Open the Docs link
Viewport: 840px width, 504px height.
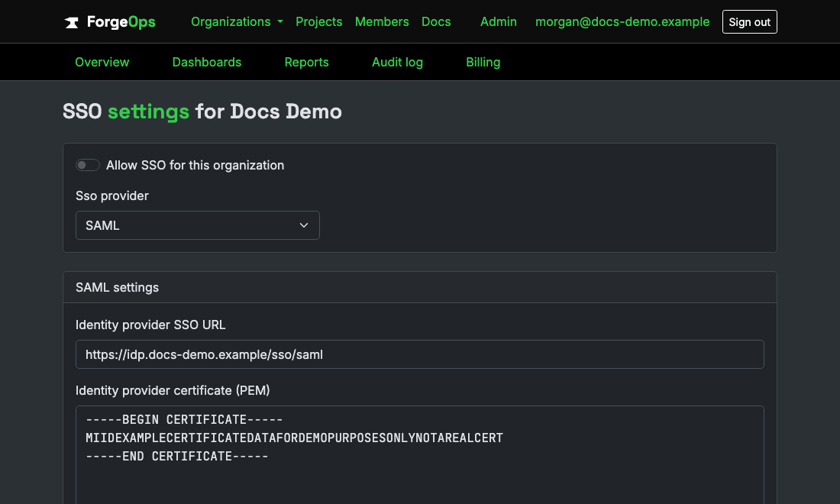436,21
